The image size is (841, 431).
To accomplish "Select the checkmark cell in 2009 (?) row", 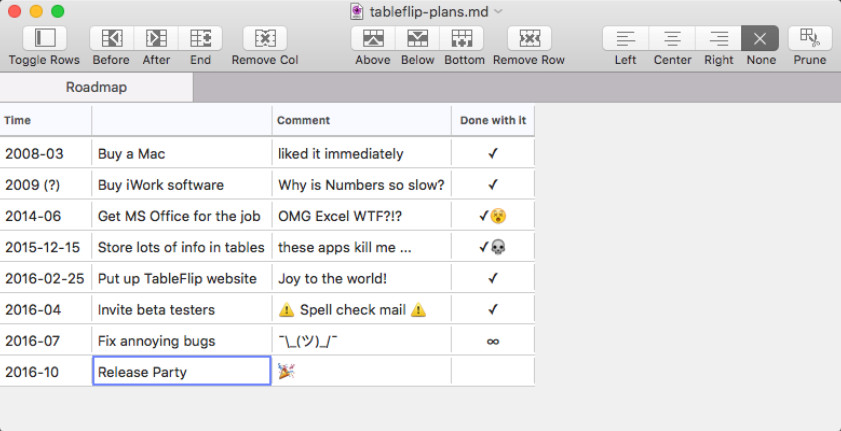I will click(493, 185).
